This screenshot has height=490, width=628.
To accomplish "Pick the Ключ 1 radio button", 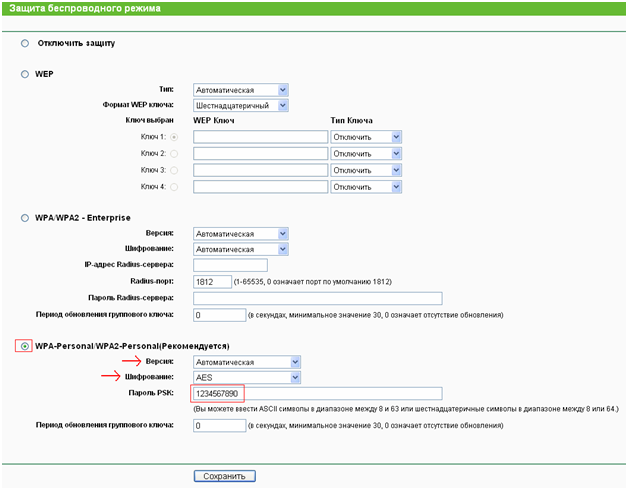I will point(174,137).
